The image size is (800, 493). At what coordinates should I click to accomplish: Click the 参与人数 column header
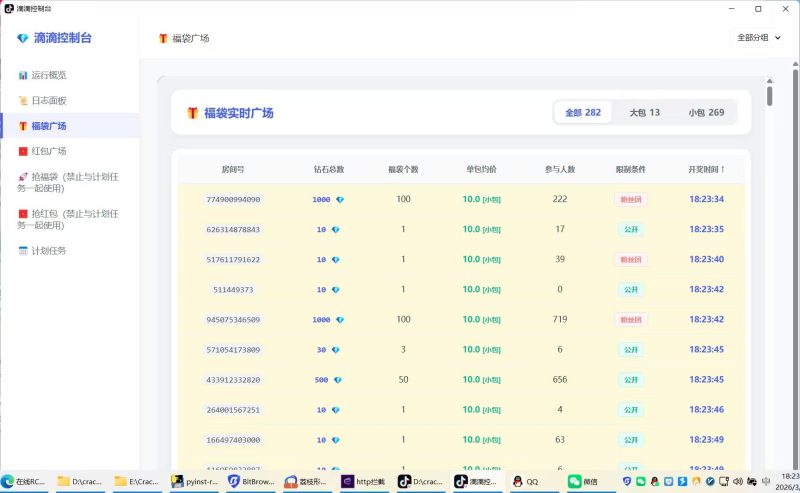tap(560, 169)
